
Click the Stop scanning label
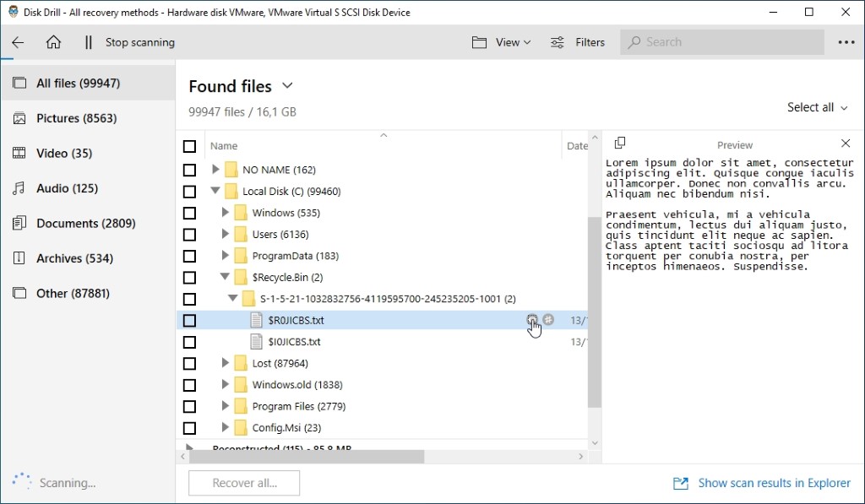coord(140,42)
